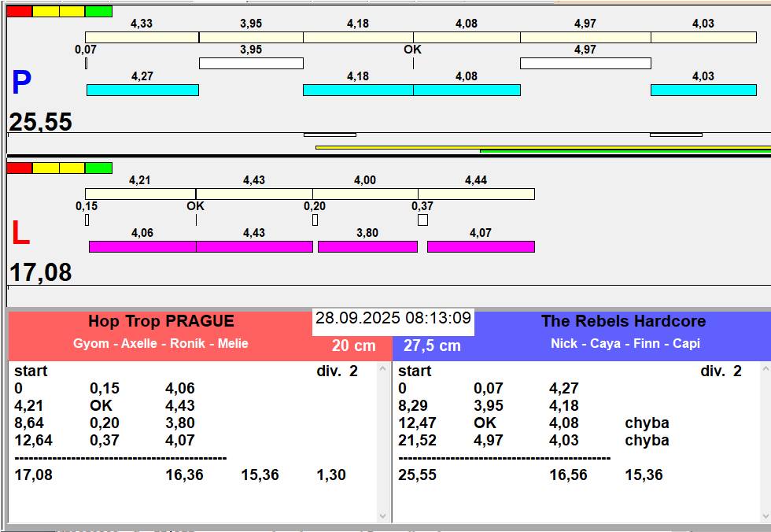Screen dimensions: 771x532
Task: Click the 16,36 value in the left totals row
Action: tap(184, 475)
